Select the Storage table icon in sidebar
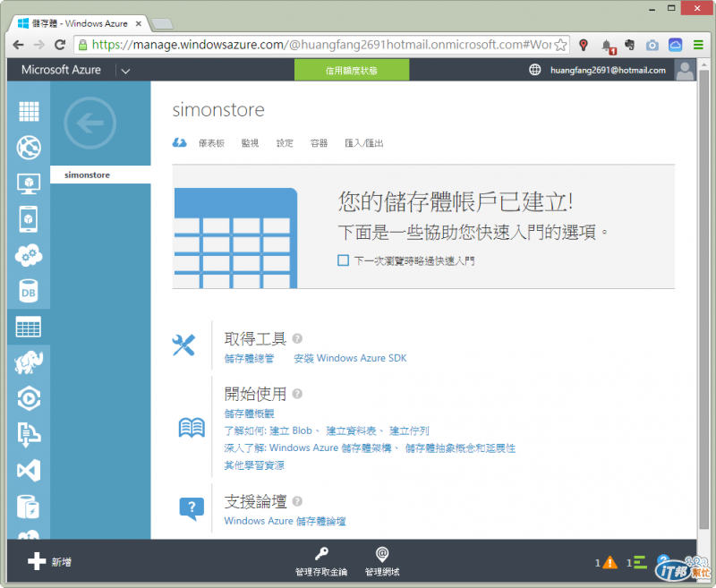The height and width of the screenshot is (588, 716). click(x=29, y=327)
